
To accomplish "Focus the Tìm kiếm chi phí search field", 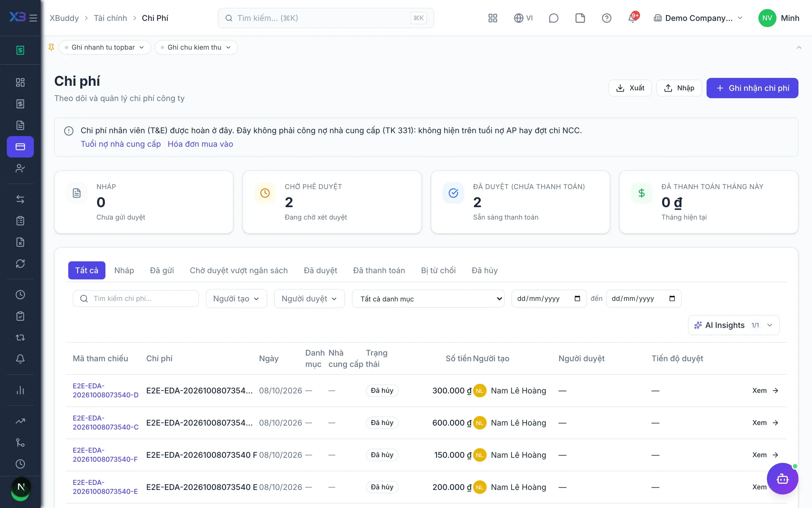I will pos(136,298).
